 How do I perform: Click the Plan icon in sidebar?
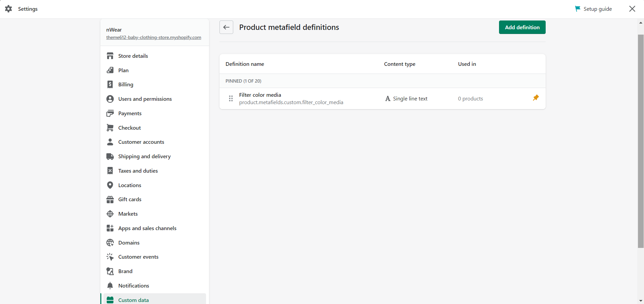[110, 70]
